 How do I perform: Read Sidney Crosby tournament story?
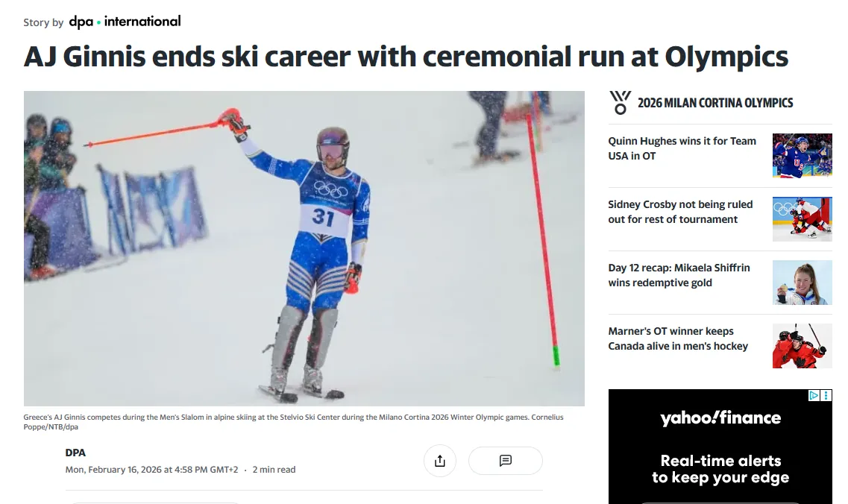(680, 212)
